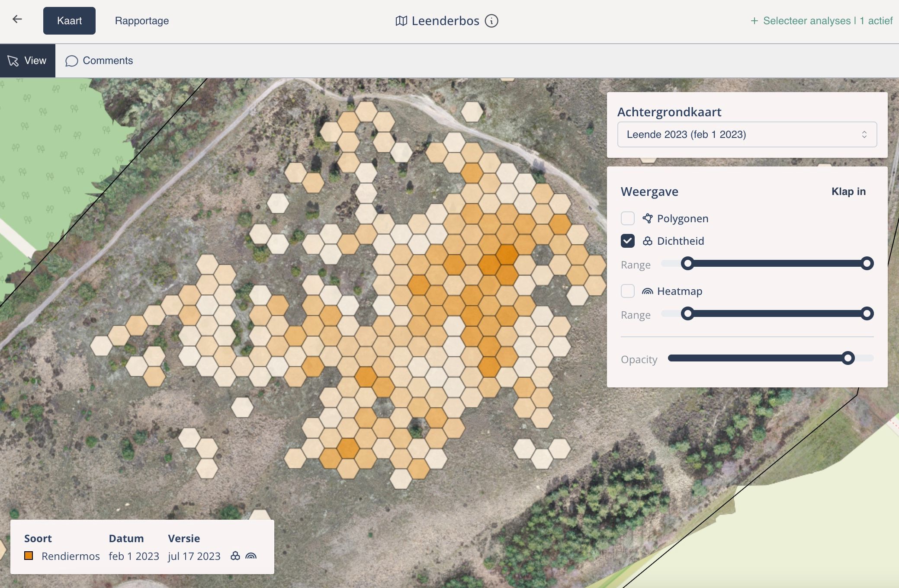Click the Dichtheid cluster icon in Weergave
Viewport: 899px width, 588px height.
click(x=648, y=241)
